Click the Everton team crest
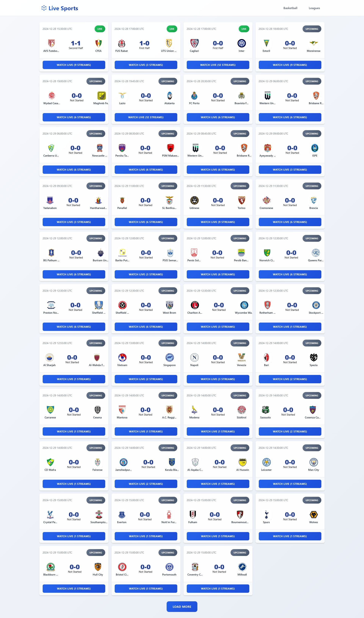This screenshot has height=618, width=364. click(122, 514)
